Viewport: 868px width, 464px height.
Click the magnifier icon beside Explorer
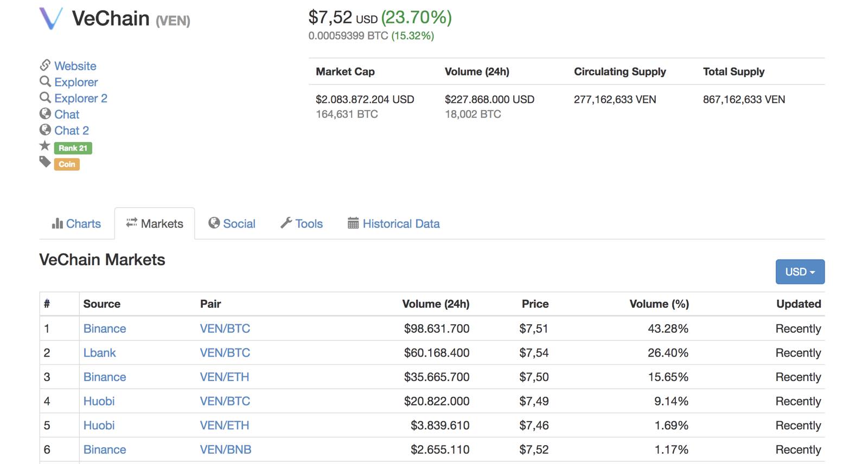pyautogui.click(x=45, y=81)
